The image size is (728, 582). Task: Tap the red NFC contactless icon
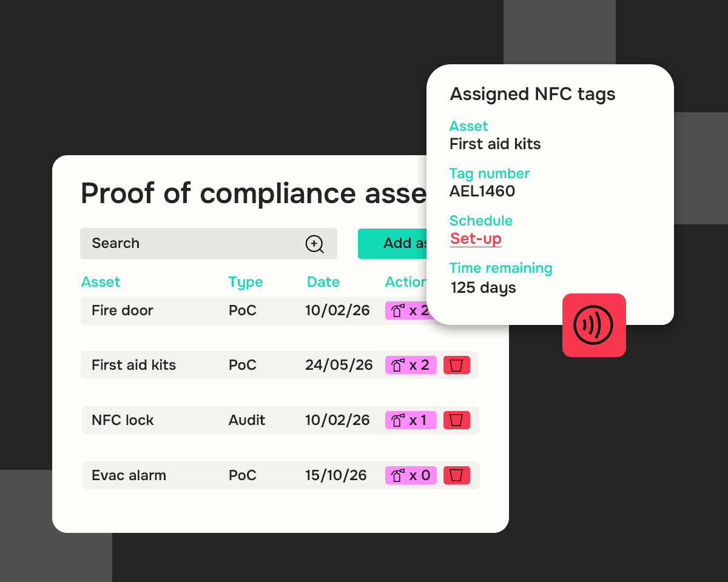[594, 325]
